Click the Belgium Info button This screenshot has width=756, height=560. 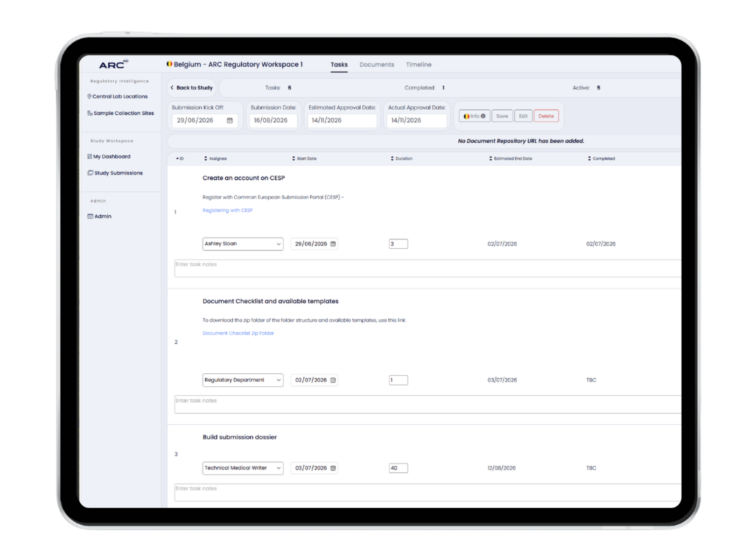475,116
